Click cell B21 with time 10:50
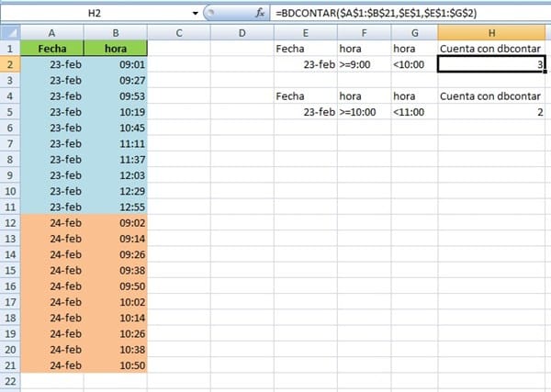 [x=115, y=363]
